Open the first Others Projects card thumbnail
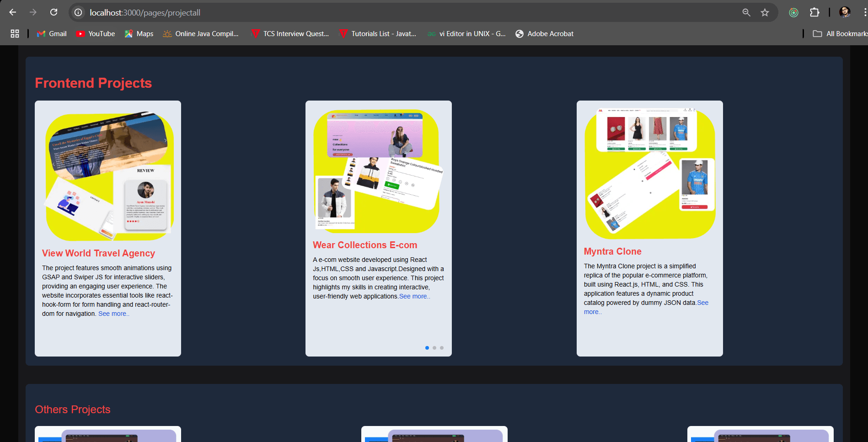 [x=108, y=435]
